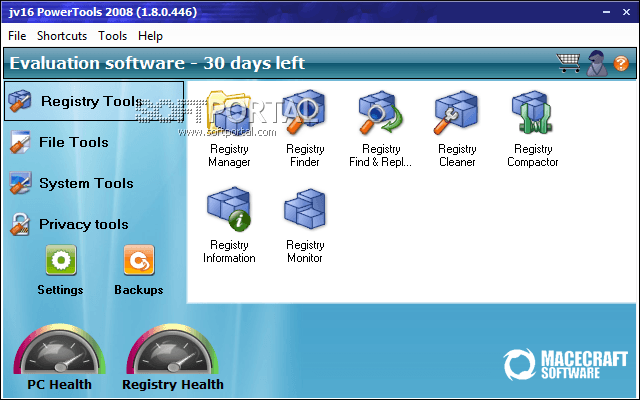Click the Settings label text

(60, 290)
